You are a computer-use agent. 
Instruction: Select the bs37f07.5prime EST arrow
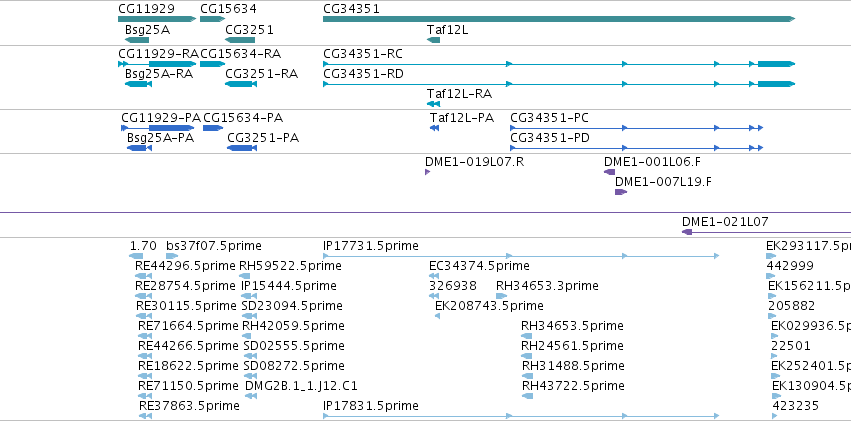[172, 256]
